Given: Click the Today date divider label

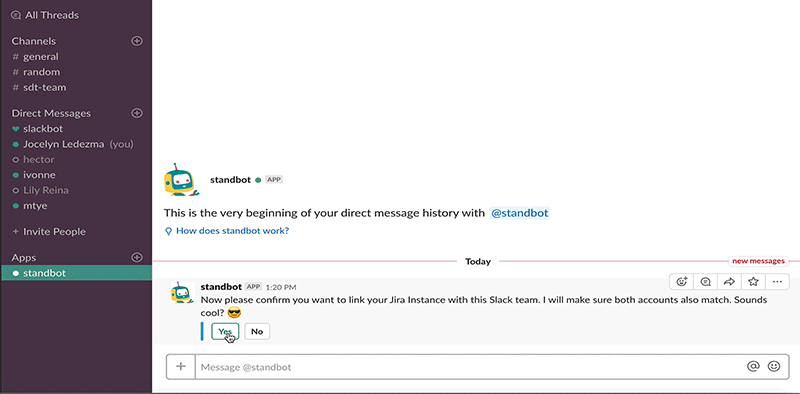Looking at the screenshot, I should click(478, 261).
